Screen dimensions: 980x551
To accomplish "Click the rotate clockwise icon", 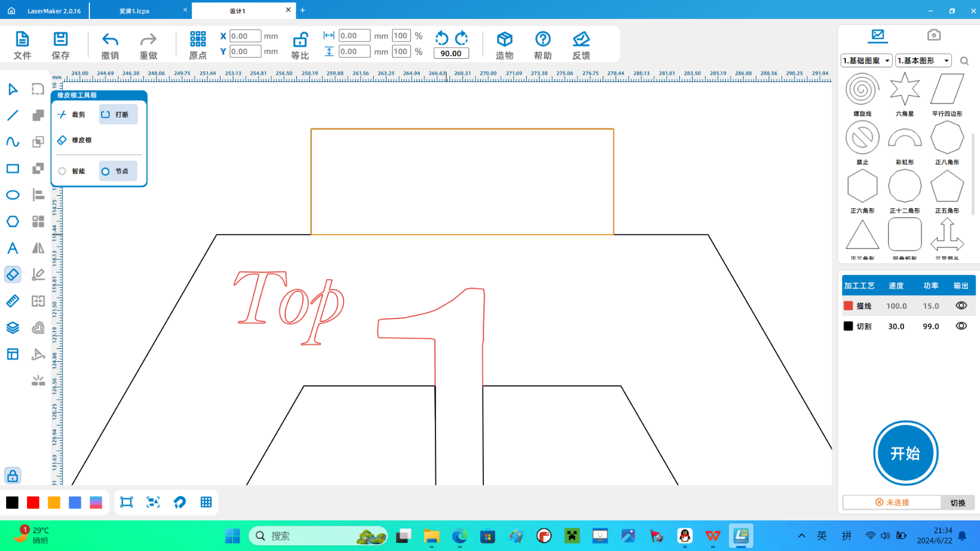I will (x=462, y=38).
